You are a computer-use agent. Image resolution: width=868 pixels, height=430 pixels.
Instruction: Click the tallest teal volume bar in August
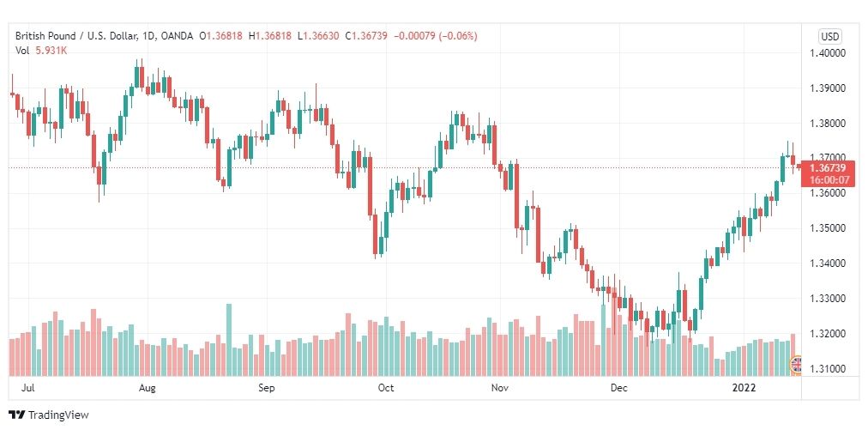click(x=229, y=340)
